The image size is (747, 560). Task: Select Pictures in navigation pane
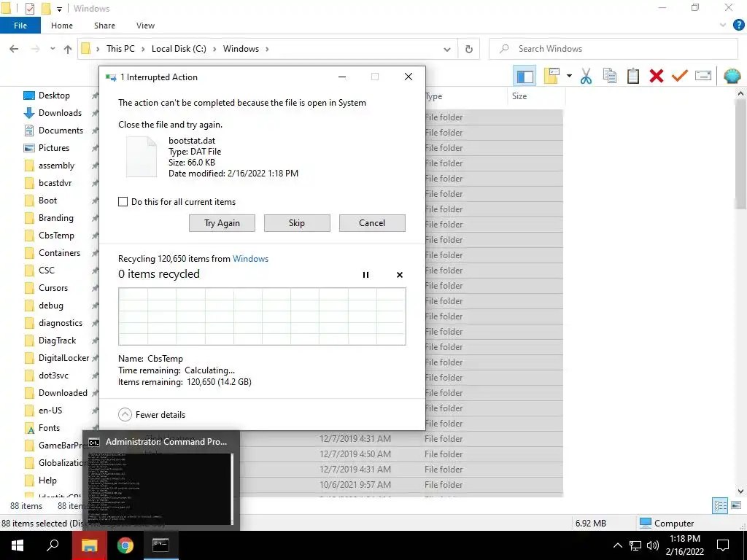[x=54, y=147]
